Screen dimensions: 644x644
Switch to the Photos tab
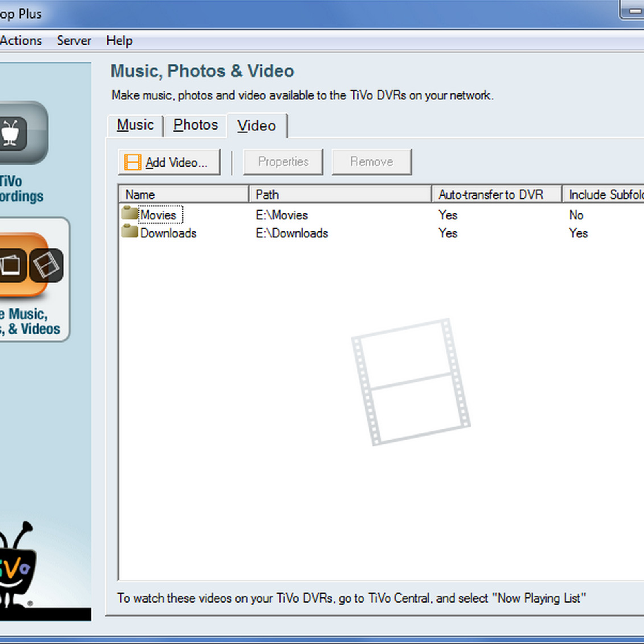[x=196, y=125]
